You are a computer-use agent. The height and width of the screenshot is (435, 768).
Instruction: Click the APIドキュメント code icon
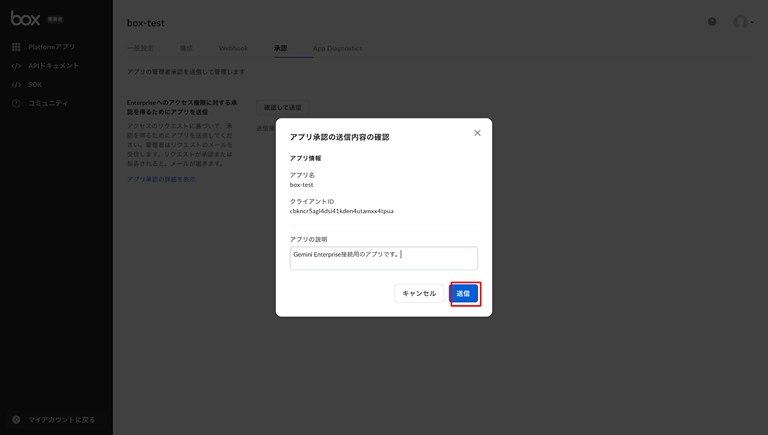[16, 66]
